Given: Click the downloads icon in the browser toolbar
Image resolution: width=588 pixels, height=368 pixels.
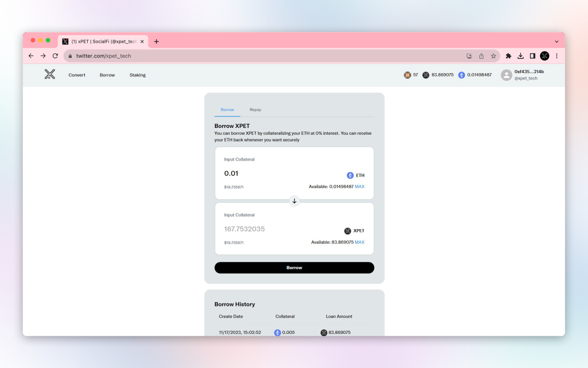Looking at the screenshot, I should pos(520,55).
